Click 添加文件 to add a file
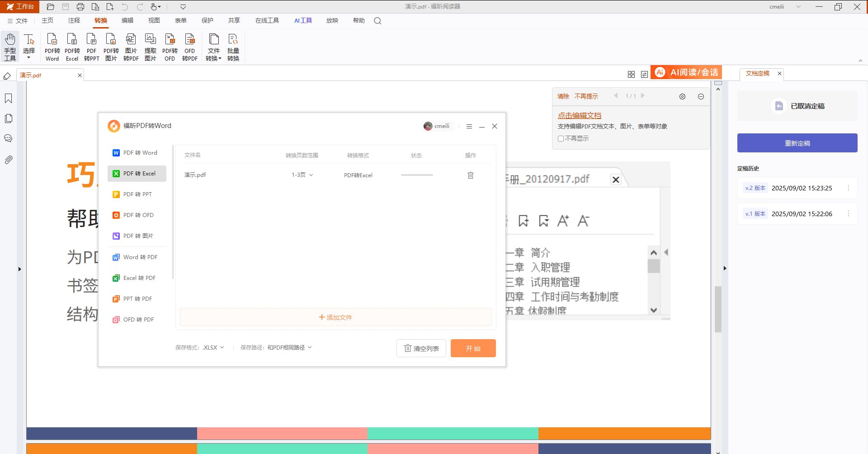This screenshot has height=454, width=868. click(x=335, y=317)
